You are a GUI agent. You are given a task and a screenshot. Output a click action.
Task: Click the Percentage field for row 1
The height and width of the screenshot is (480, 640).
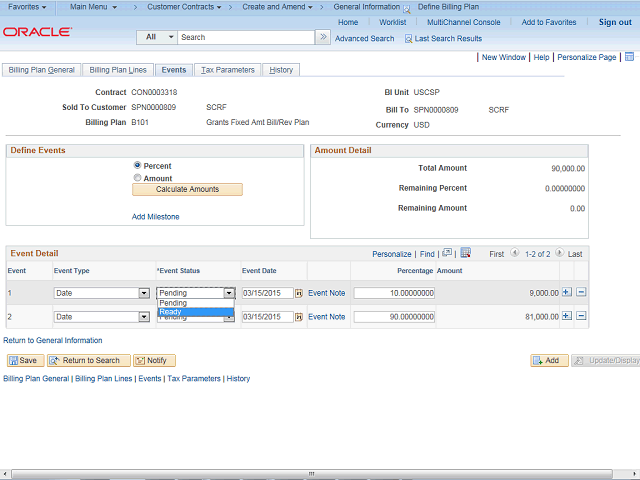point(394,293)
